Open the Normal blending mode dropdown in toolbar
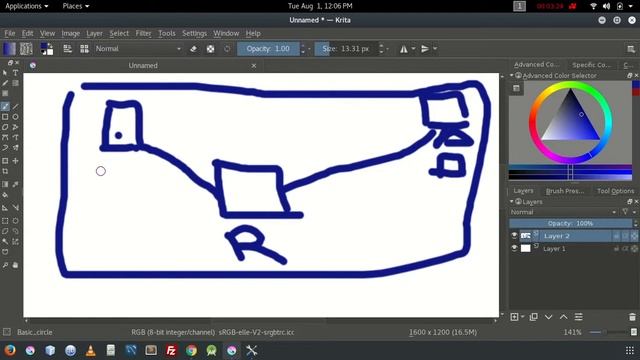This screenshot has width=640, height=360. click(x=138, y=49)
